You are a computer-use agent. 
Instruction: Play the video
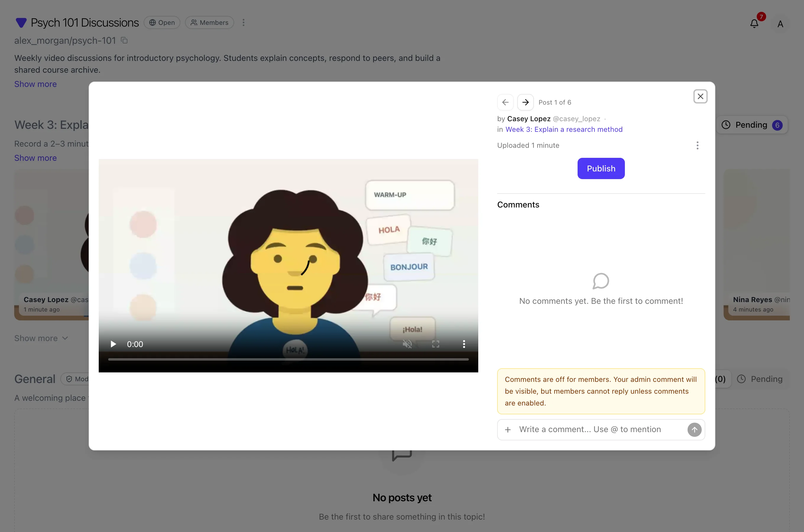click(113, 344)
